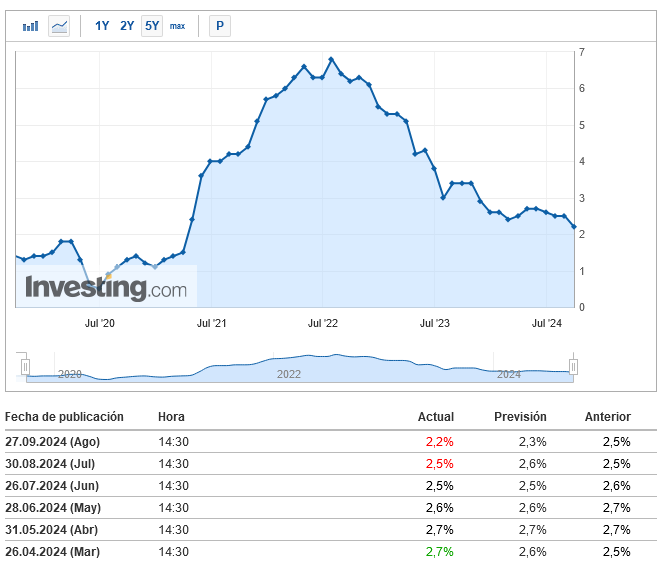Screen dimensions: 662x566
Task: Set chart range to 1Y
Action: point(102,26)
